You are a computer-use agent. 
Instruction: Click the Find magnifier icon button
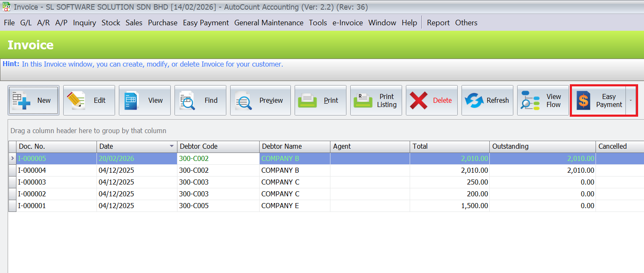coord(200,100)
